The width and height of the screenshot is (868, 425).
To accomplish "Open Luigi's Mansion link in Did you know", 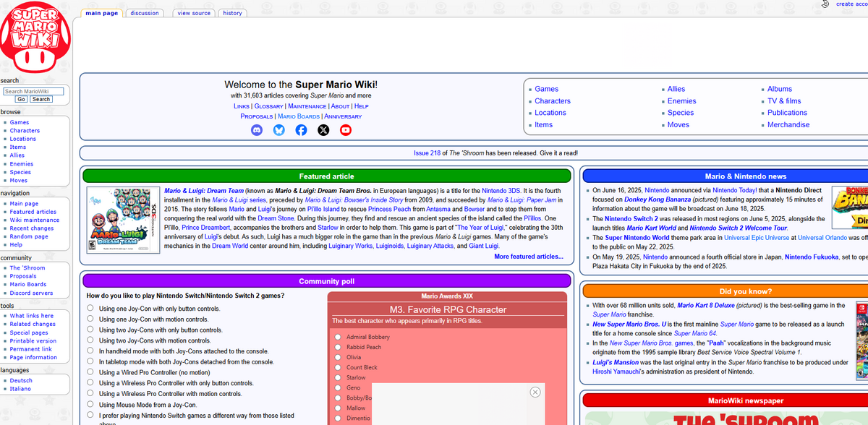I will pyautogui.click(x=616, y=362).
